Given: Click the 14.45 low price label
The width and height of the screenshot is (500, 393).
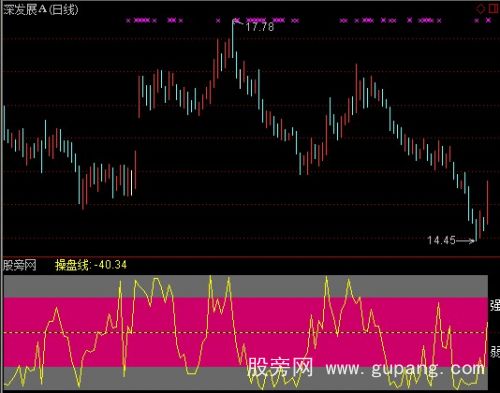Looking at the screenshot, I should 441,240.
